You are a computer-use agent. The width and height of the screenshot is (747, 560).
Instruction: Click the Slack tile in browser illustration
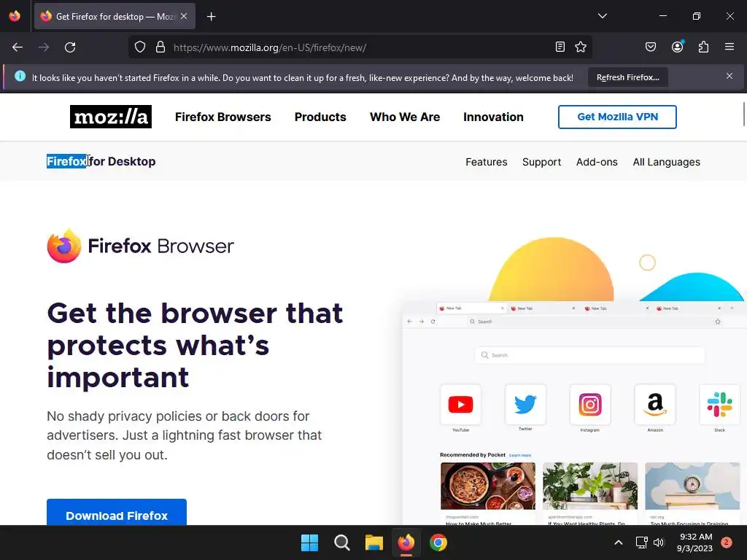tap(719, 405)
